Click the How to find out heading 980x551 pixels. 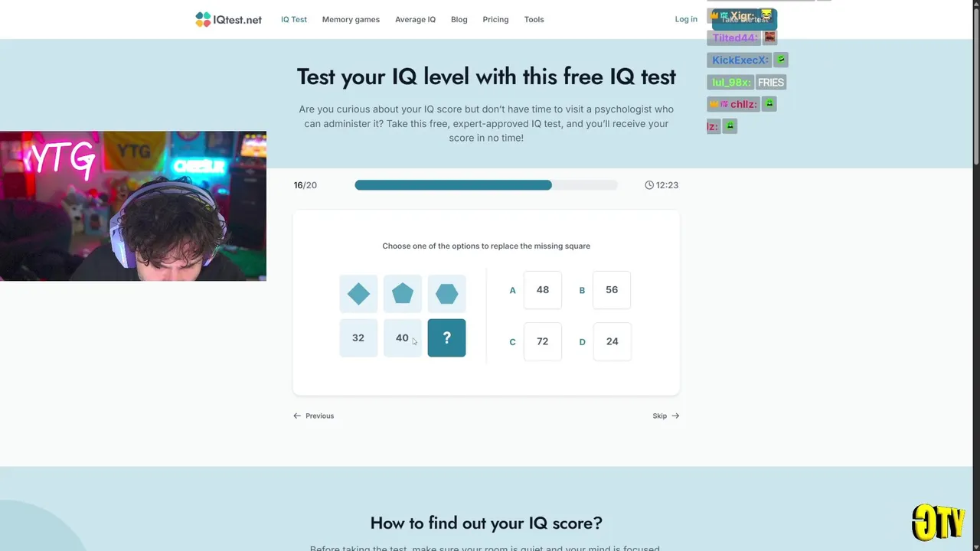pyautogui.click(x=486, y=523)
